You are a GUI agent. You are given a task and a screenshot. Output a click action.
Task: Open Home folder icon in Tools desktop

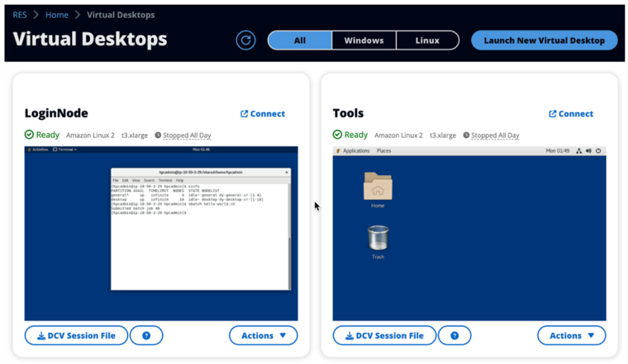378,187
